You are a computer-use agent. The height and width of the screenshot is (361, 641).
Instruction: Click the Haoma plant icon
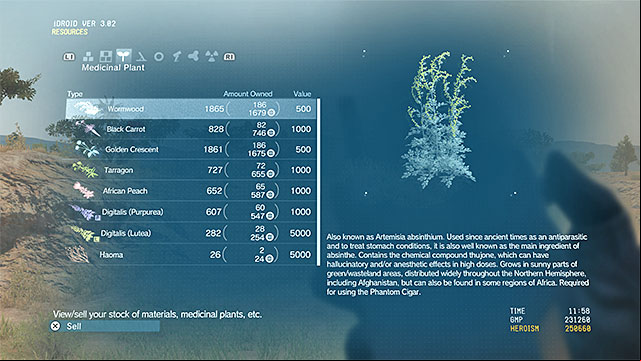[x=79, y=255]
